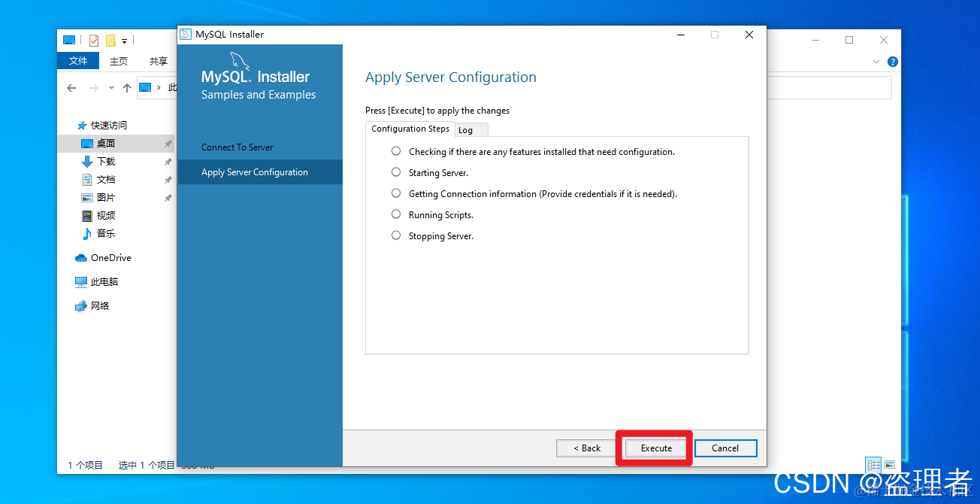Viewport: 980px width, 504px height.
Task: Click the MySQL Installer title bar icon
Action: [186, 35]
